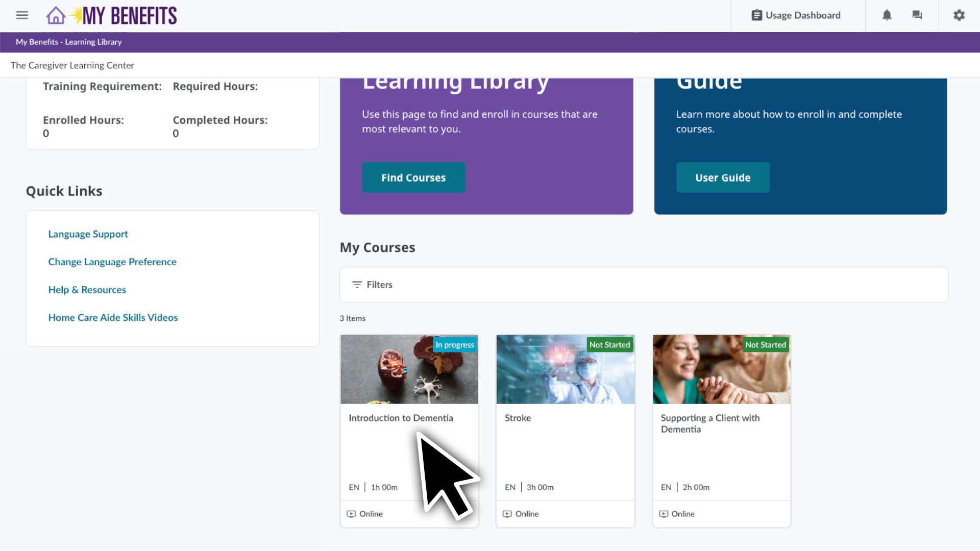The image size is (980, 551).
Task: Click the Find Courses button
Action: point(413,177)
